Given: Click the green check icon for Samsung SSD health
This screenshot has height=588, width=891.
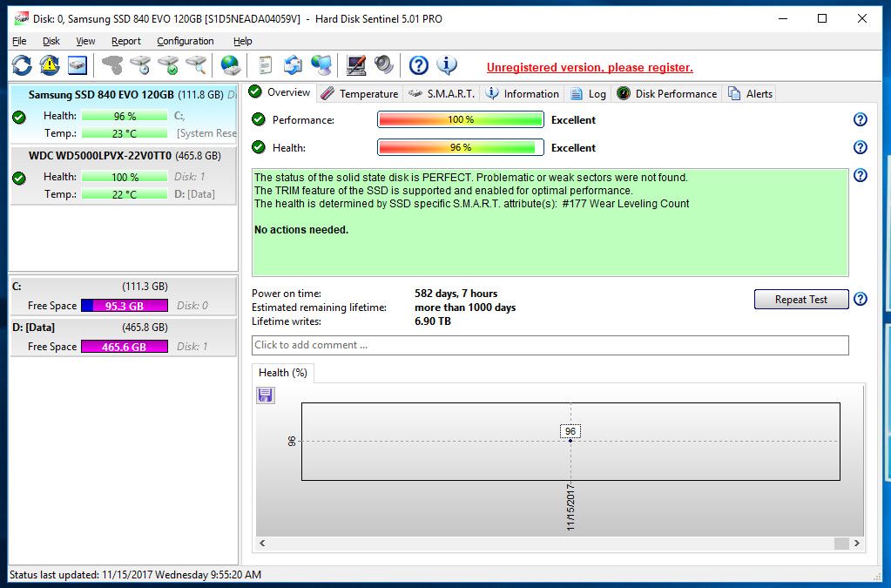Looking at the screenshot, I should tap(19, 118).
